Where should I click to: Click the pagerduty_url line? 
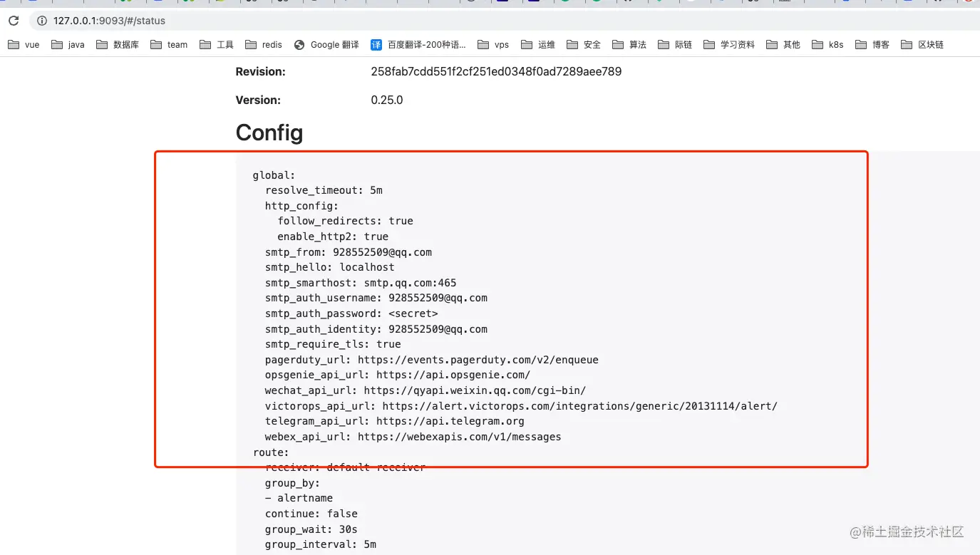432,360
